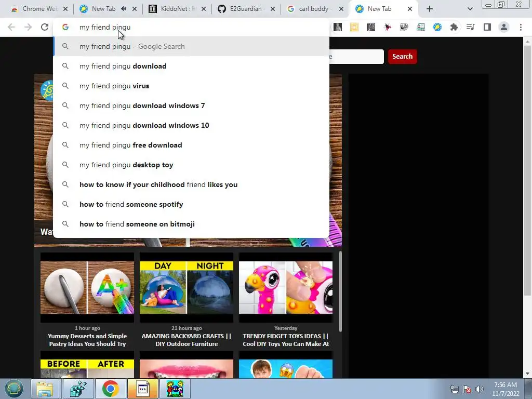Image resolution: width=532 pixels, height=399 pixels.
Task: Click the page's search input box
Action: point(356,56)
